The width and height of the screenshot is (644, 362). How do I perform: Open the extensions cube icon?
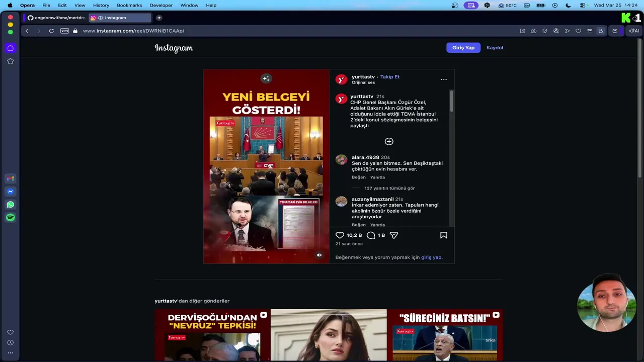(x=615, y=31)
